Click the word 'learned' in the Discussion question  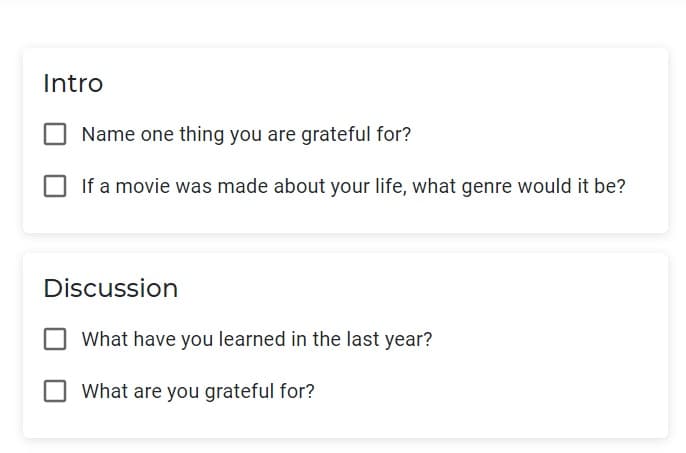[x=252, y=339]
